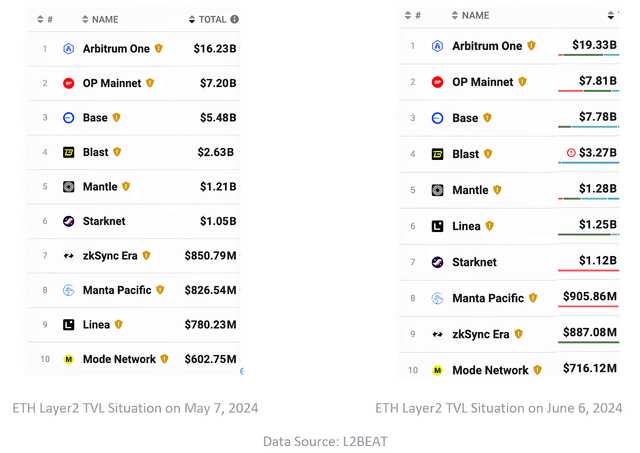Click the Arbitrum One TVL breakdown bar, right table
The image size is (640, 453).
click(x=589, y=55)
